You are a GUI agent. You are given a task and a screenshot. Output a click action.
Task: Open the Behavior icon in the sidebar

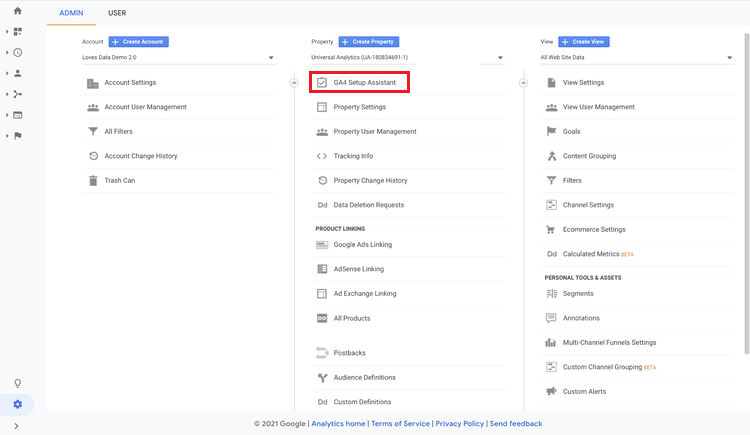tap(18, 115)
